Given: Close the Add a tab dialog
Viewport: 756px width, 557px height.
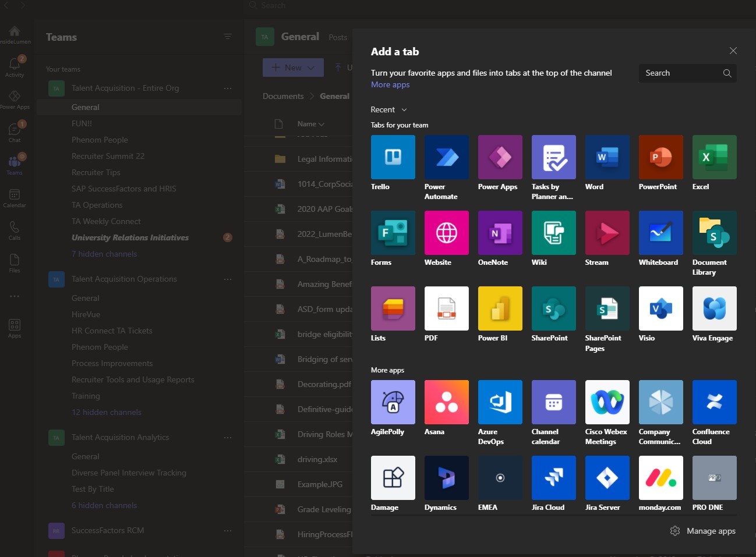Looking at the screenshot, I should coord(733,51).
